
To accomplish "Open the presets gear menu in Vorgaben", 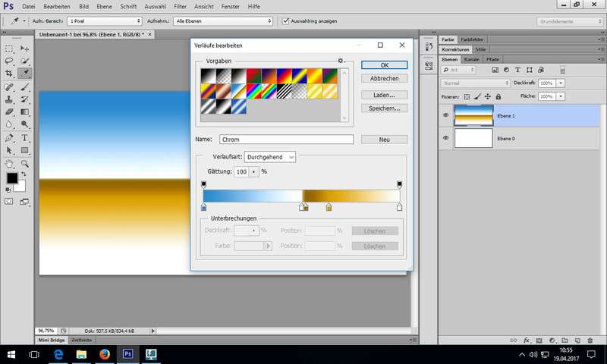I will pyautogui.click(x=341, y=61).
